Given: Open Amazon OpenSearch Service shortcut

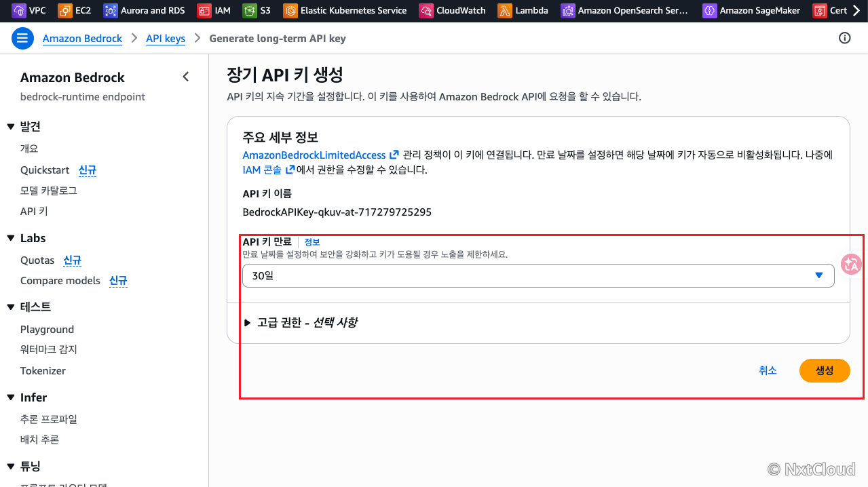Looking at the screenshot, I should pos(624,10).
